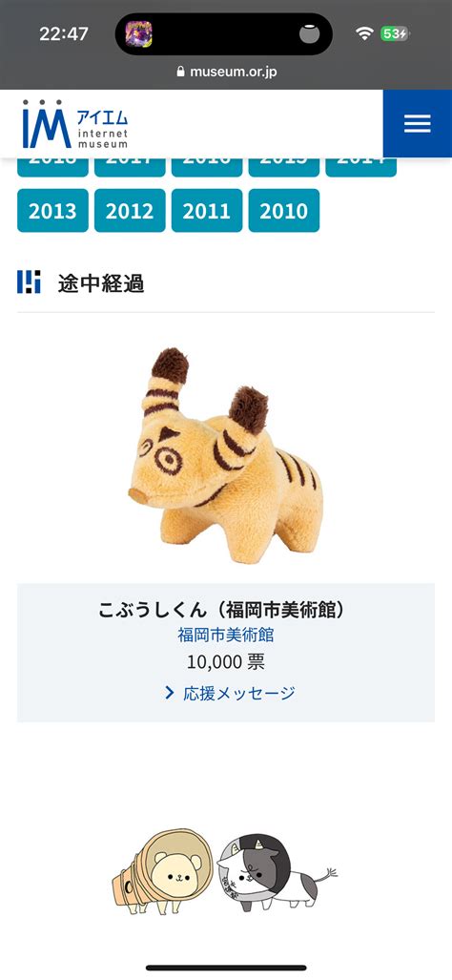
Task: Select the 2010 year button
Action: point(284,211)
